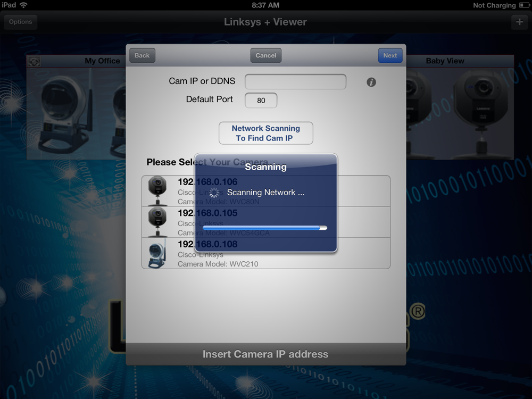Choose the 192.168.0.108 camera row text
Screen dimensions: 532x399
coord(207,244)
